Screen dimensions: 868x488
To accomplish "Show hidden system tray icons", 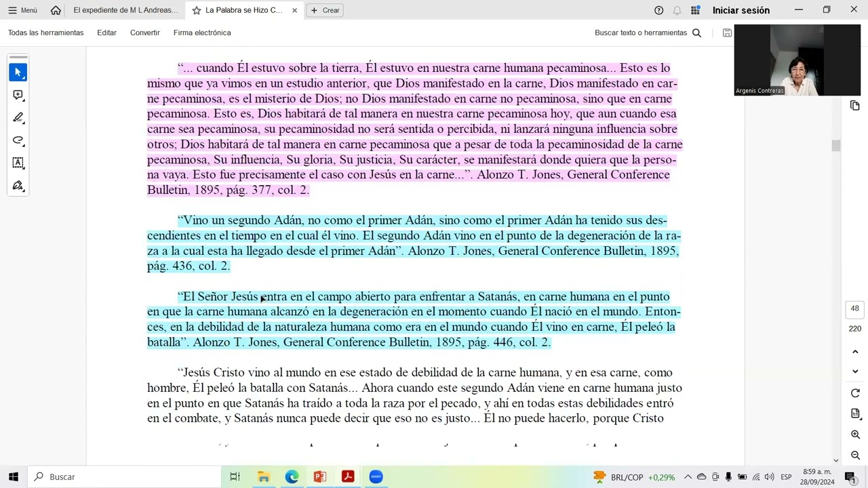I will 688,477.
